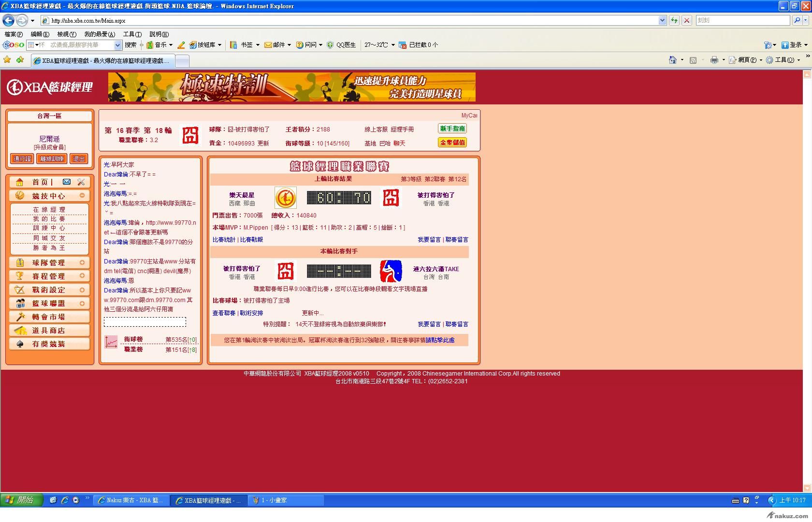Open the mail envelope icon beside 首页
The height and width of the screenshot is (522, 812).
(67, 182)
